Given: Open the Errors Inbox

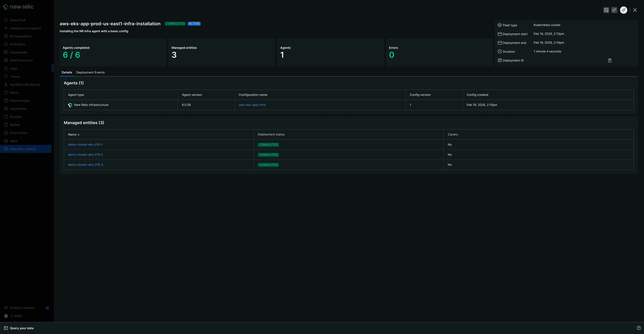Looking at the screenshot, I should pos(18,133).
